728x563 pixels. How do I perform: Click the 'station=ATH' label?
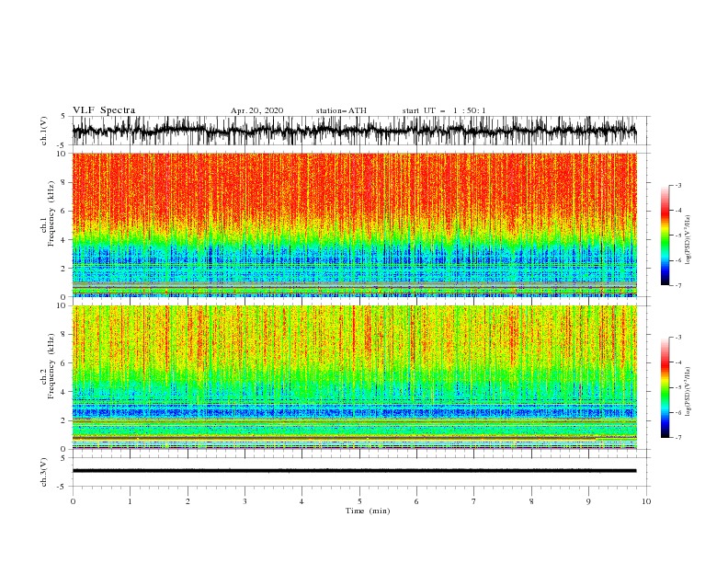coord(341,110)
